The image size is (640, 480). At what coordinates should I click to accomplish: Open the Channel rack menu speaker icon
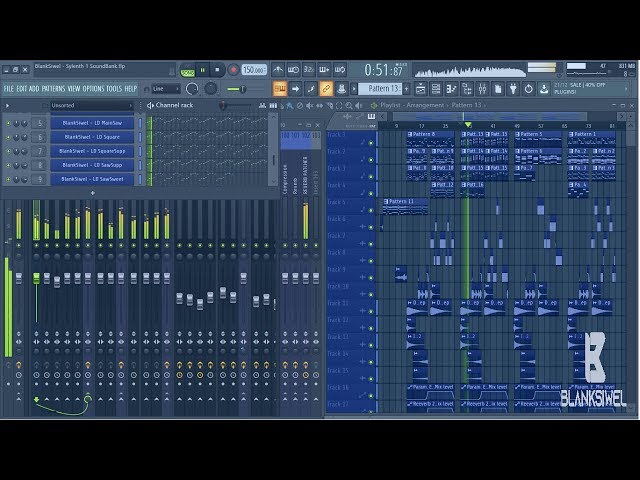coord(150,105)
